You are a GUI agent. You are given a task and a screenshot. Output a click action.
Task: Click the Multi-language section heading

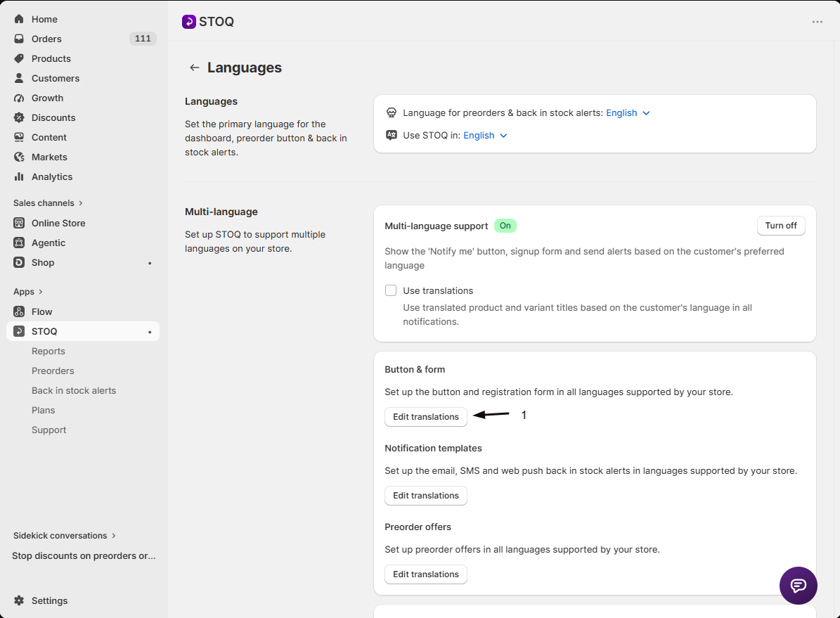221,212
